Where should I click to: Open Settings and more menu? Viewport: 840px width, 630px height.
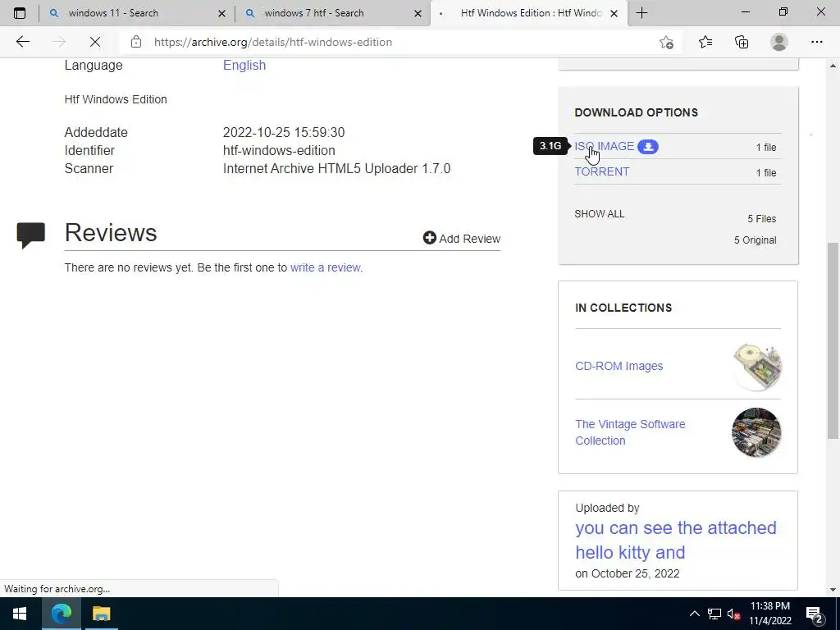pos(816,42)
